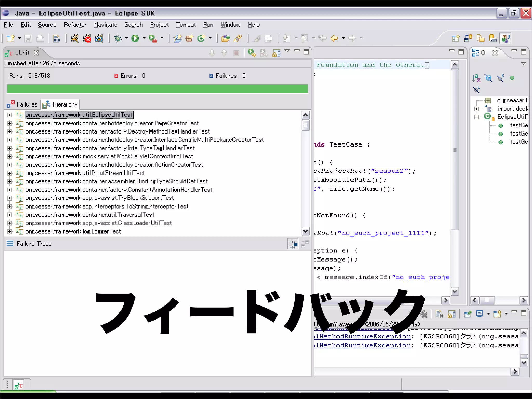Restart Tomcat with the third cat icon

click(99, 38)
